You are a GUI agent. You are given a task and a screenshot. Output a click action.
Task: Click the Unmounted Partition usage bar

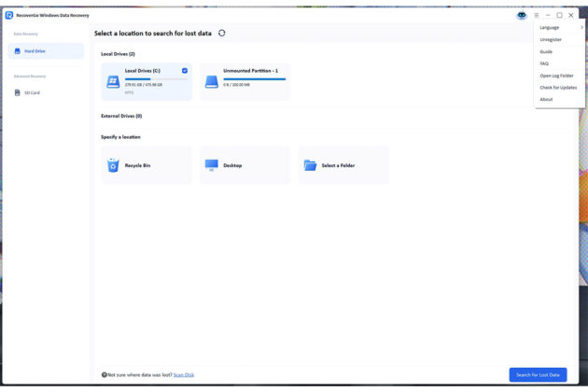254,78
